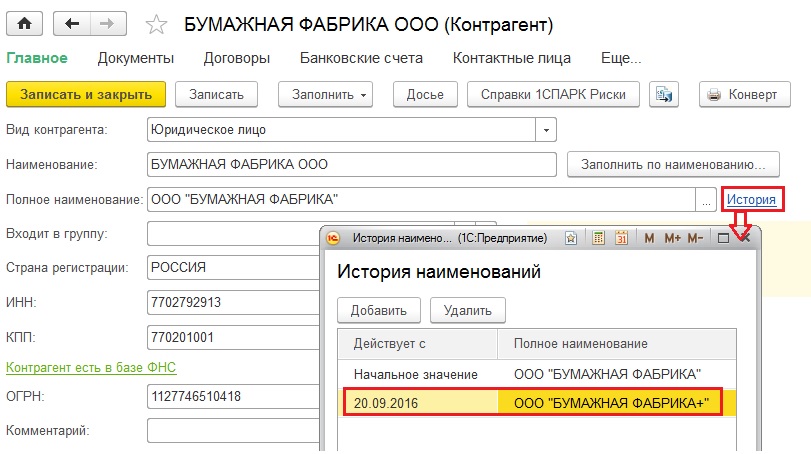Add to favorites with the star icon
811x454 pixels.
(156, 24)
